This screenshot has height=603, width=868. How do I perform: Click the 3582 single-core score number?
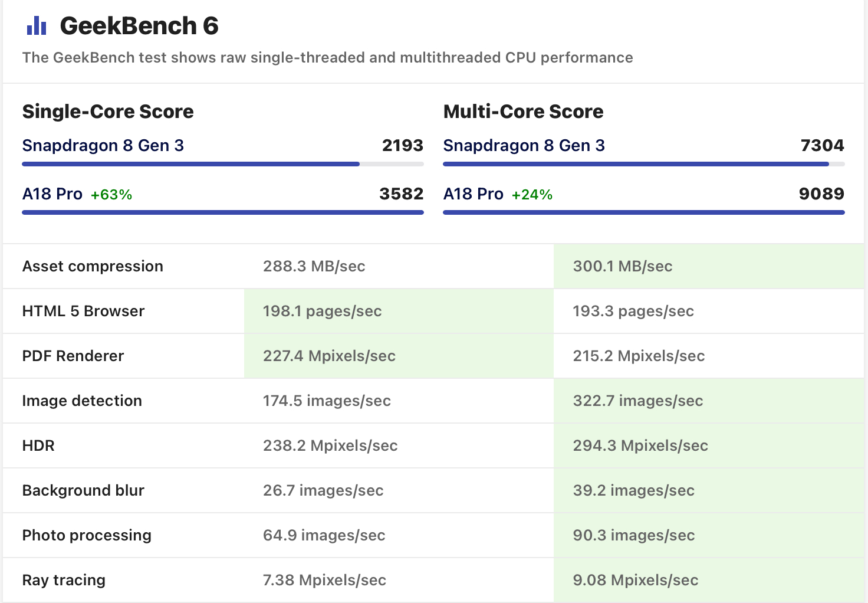pos(401,194)
